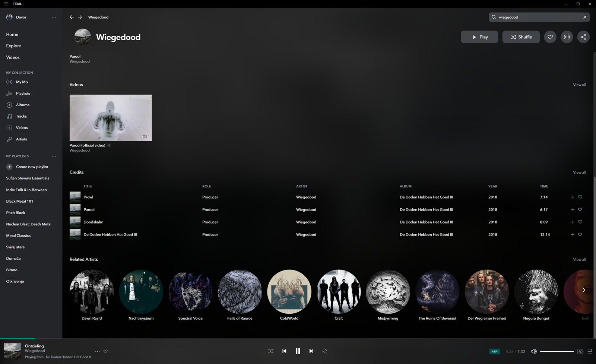The image size is (596, 364).
Task: Open related artist Dawn Ray'd
Action: pos(92,292)
